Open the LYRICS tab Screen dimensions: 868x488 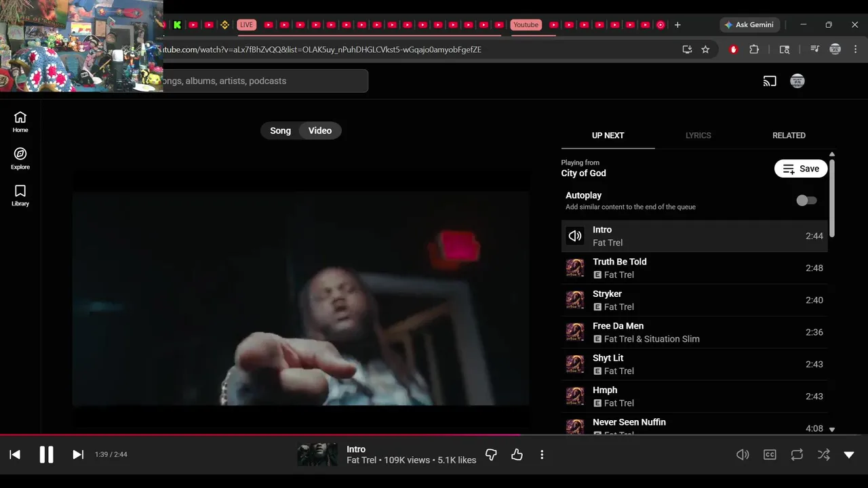(x=698, y=136)
